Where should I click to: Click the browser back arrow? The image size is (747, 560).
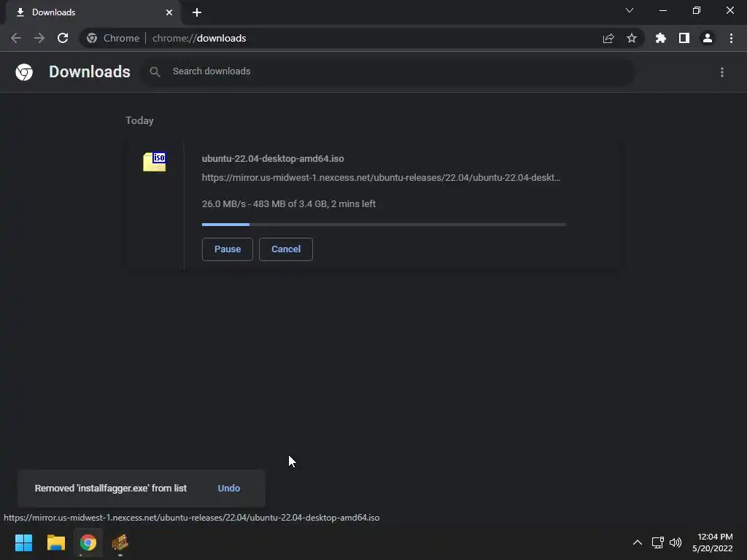(16, 38)
